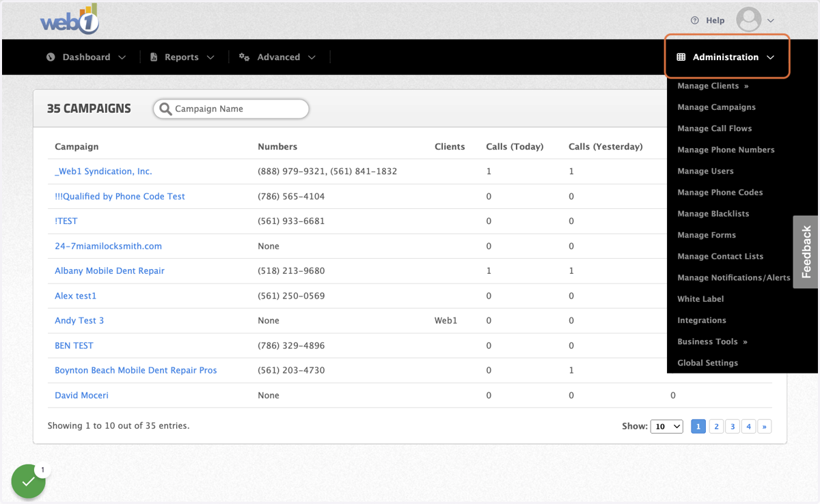Click the phone number (518) 213-9680
Image resolution: width=820 pixels, height=504 pixels.
tap(291, 271)
